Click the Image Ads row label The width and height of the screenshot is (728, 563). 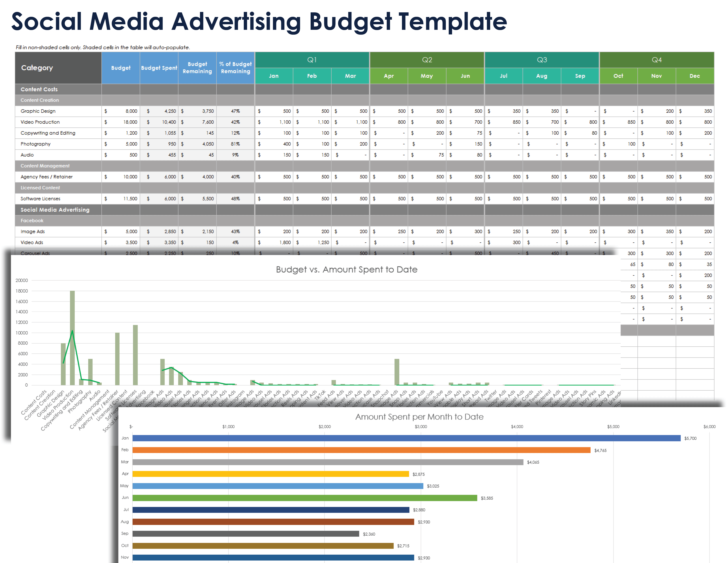click(33, 232)
